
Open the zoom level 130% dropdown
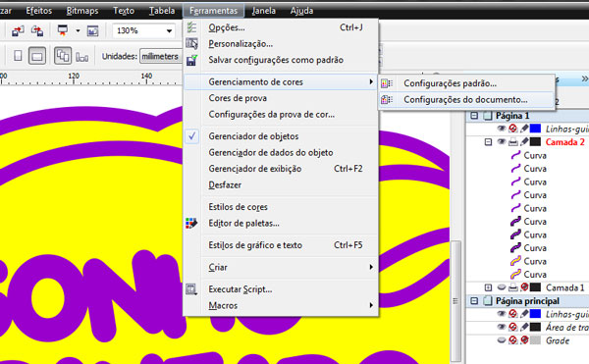[169, 30]
